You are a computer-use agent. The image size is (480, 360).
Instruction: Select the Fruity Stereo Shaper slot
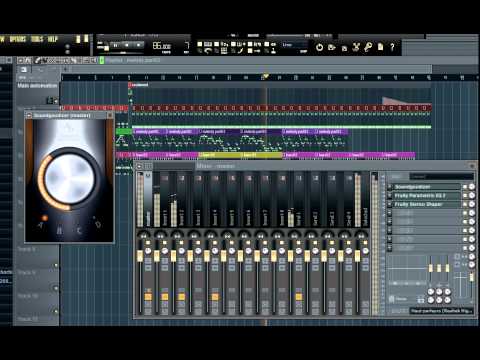click(427, 204)
